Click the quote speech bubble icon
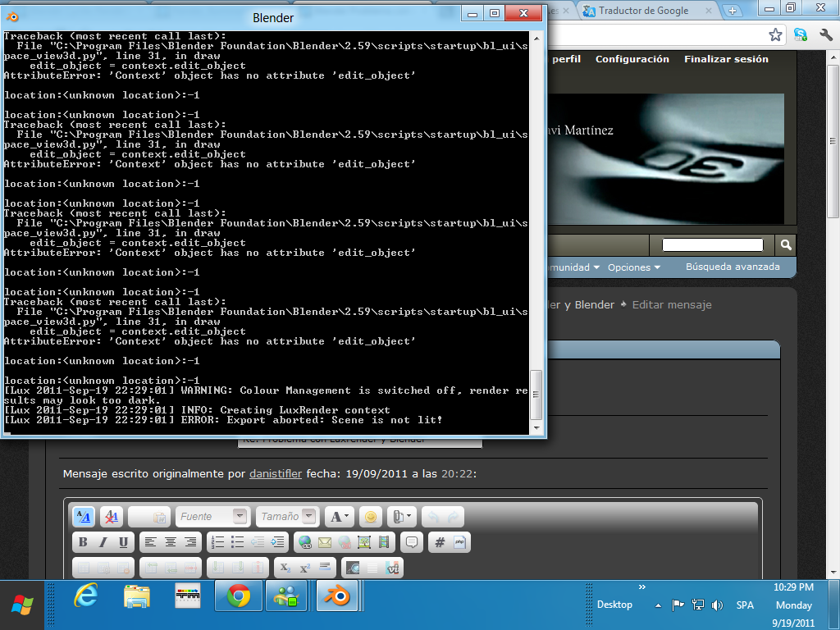840x630 pixels. click(412, 542)
